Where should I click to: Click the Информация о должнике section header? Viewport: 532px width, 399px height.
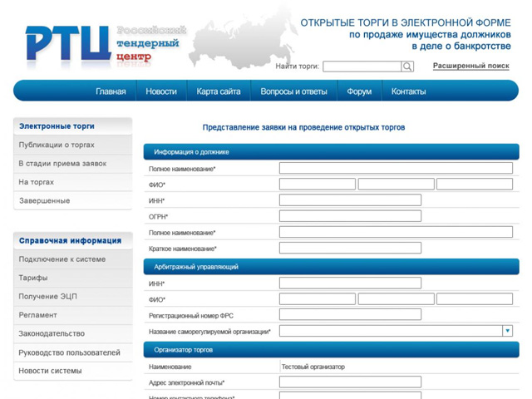[331, 151]
